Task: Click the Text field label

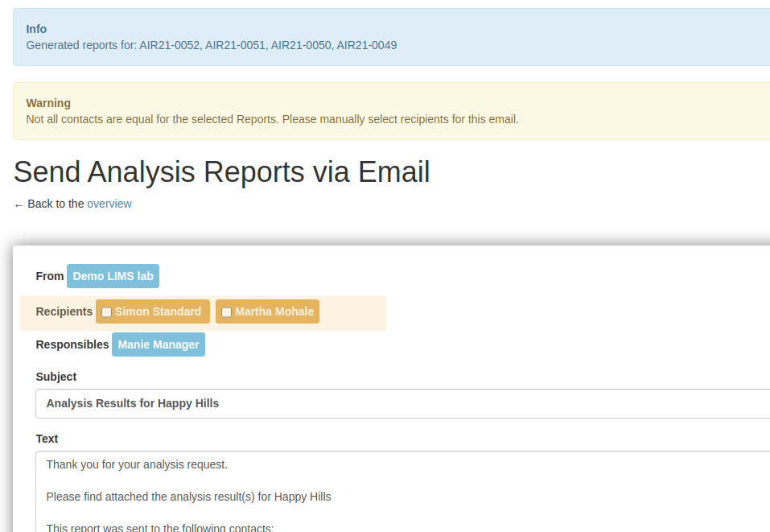Action: pos(47,439)
